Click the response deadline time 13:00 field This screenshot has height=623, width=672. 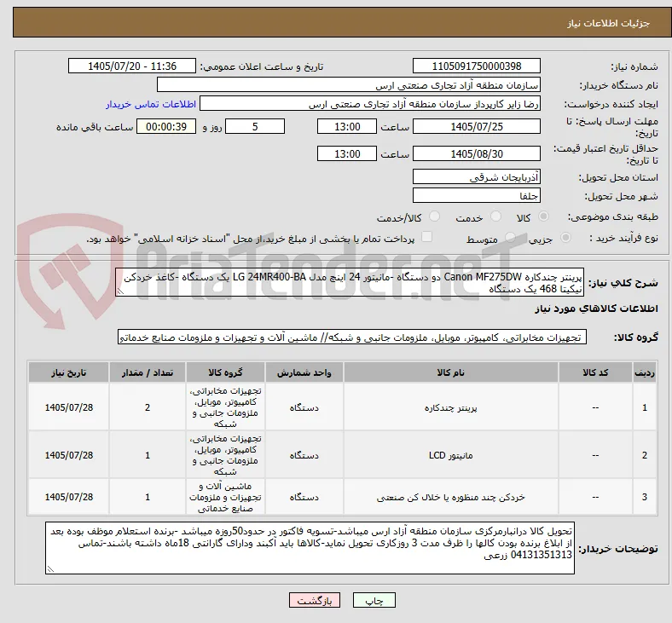[x=347, y=126]
